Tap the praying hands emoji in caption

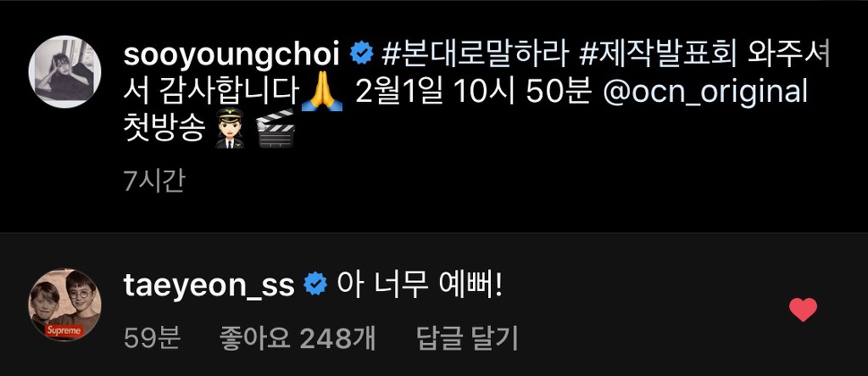click(321, 93)
